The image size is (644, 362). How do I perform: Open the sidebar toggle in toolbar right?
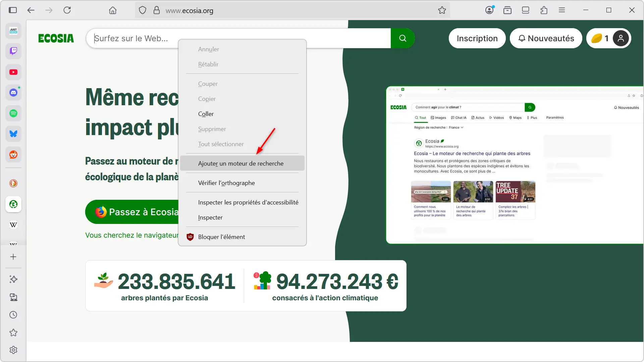coord(526,10)
